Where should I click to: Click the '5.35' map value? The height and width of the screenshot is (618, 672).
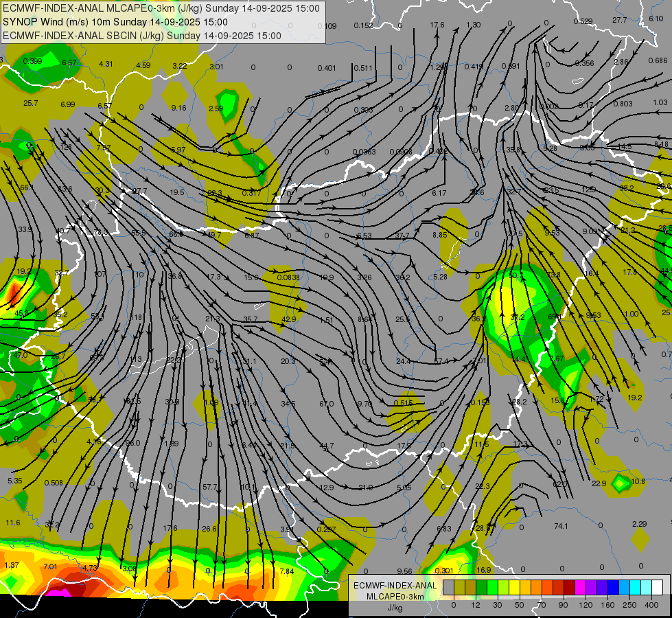point(15,481)
